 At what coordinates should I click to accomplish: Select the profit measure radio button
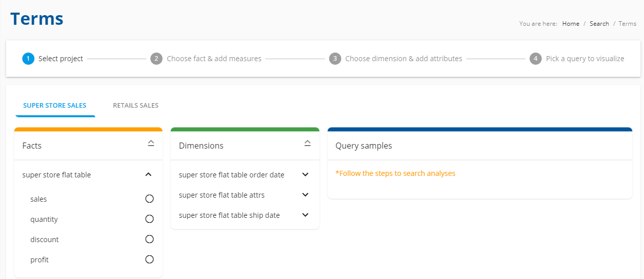coord(149,259)
